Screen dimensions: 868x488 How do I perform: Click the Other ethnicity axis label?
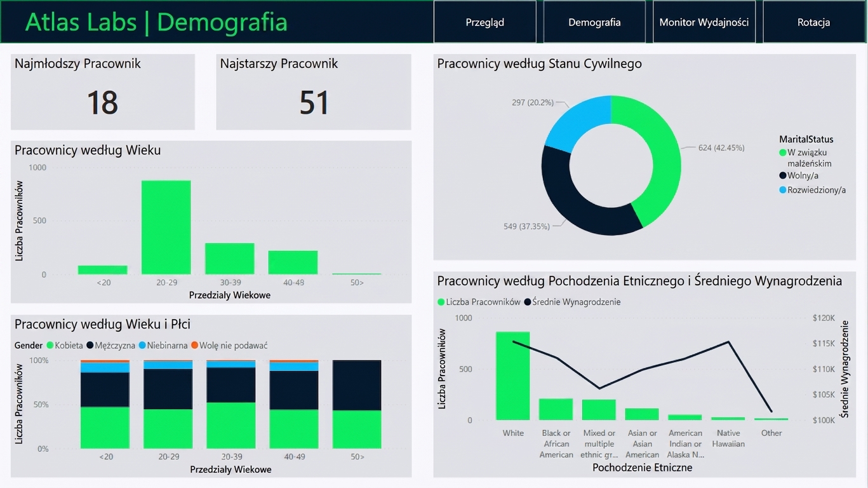click(x=771, y=433)
